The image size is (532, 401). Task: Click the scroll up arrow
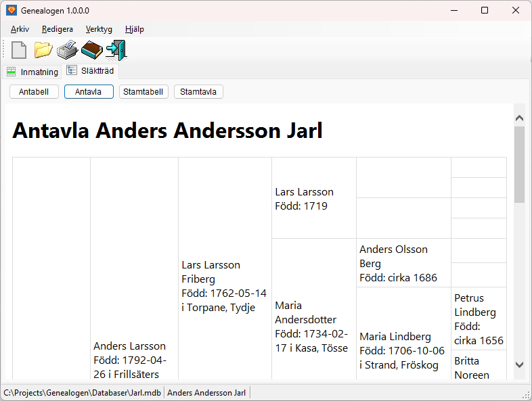tap(519, 118)
